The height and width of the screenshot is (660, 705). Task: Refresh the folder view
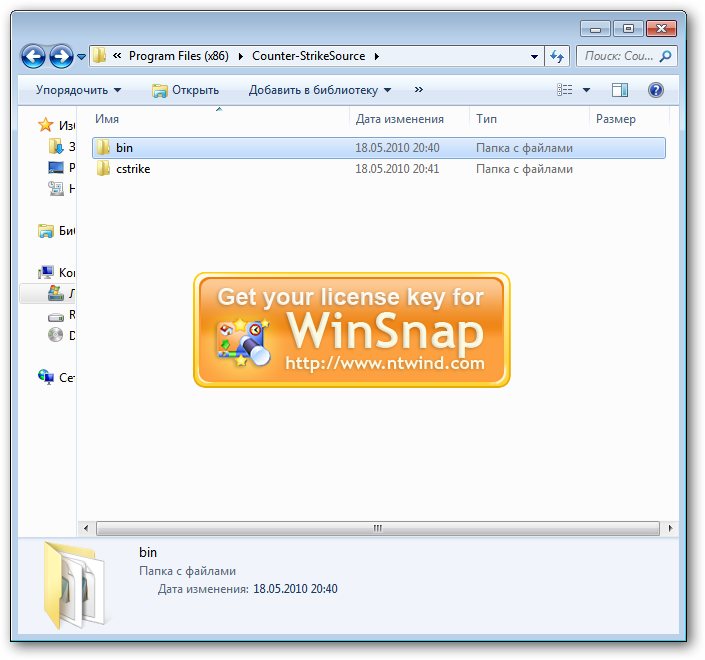(x=557, y=56)
